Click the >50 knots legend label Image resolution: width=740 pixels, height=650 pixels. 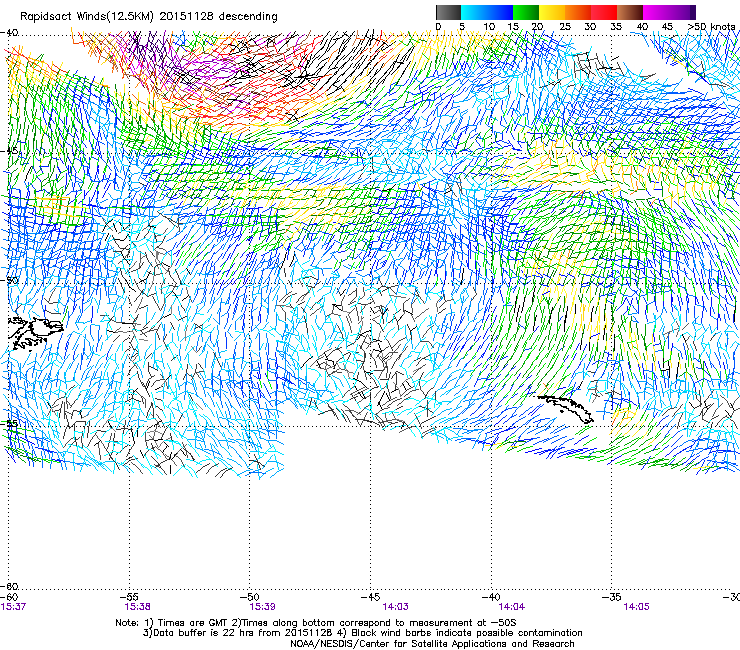(x=711, y=27)
